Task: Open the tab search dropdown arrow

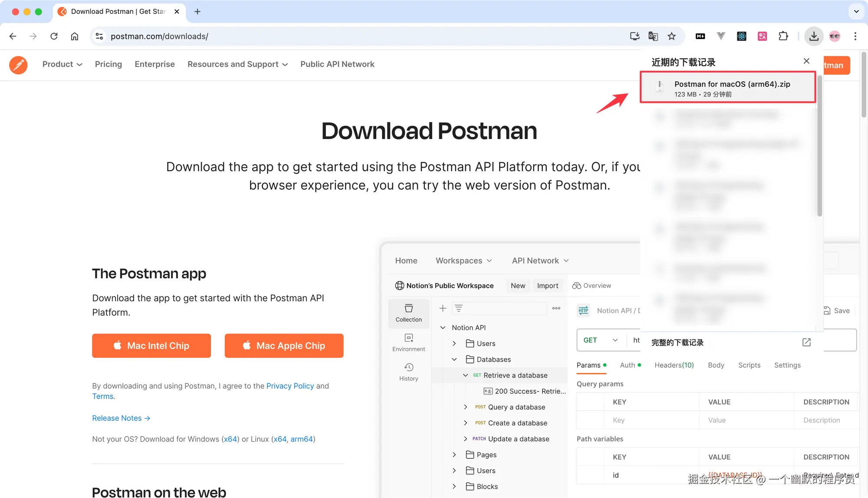Action: pyautogui.click(x=856, y=12)
